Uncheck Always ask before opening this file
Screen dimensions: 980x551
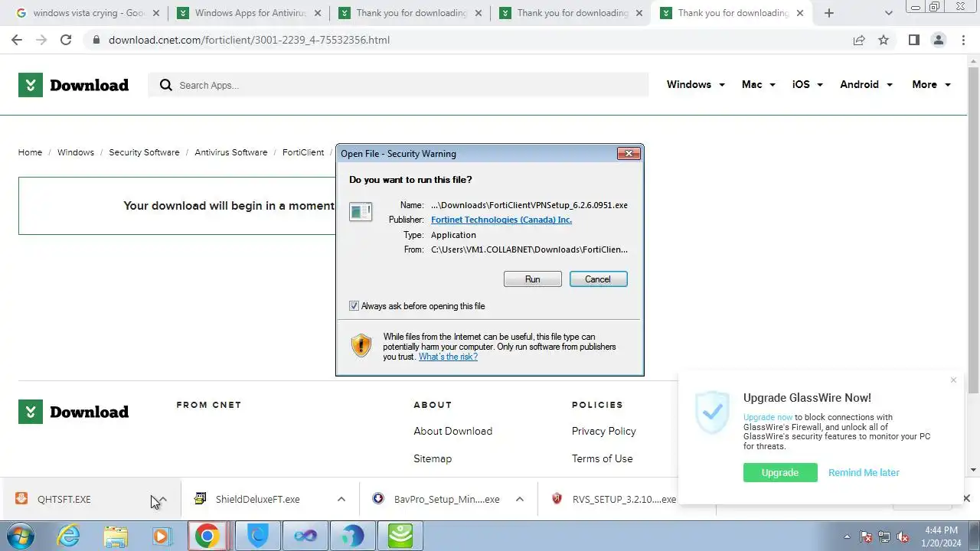click(354, 306)
